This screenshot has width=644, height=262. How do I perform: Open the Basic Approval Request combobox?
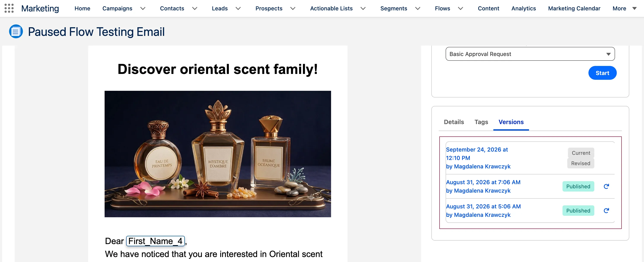click(x=530, y=54)
